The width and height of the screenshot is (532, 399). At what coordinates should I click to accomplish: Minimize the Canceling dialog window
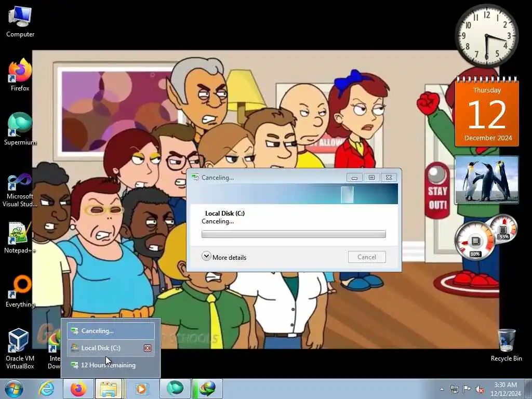tap(354, 178)
